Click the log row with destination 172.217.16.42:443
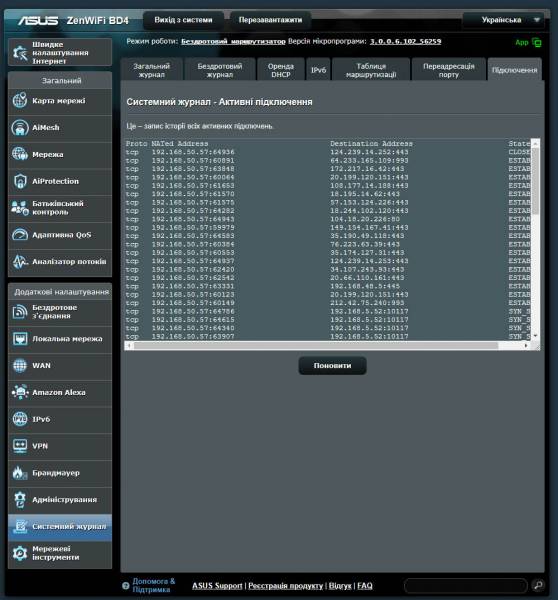Screen dimensions: 558x600 click(328, 169)
